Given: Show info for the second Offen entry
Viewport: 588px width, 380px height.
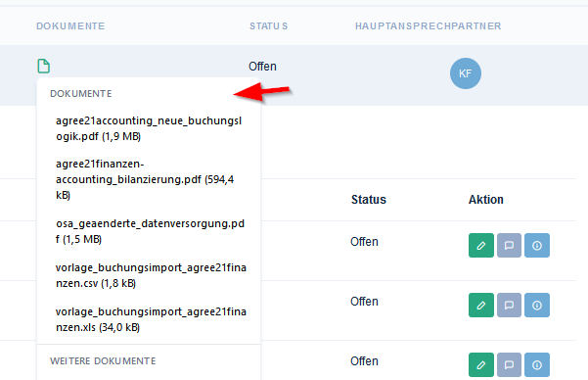Looking at the screenshot, I should pos(537,305).
